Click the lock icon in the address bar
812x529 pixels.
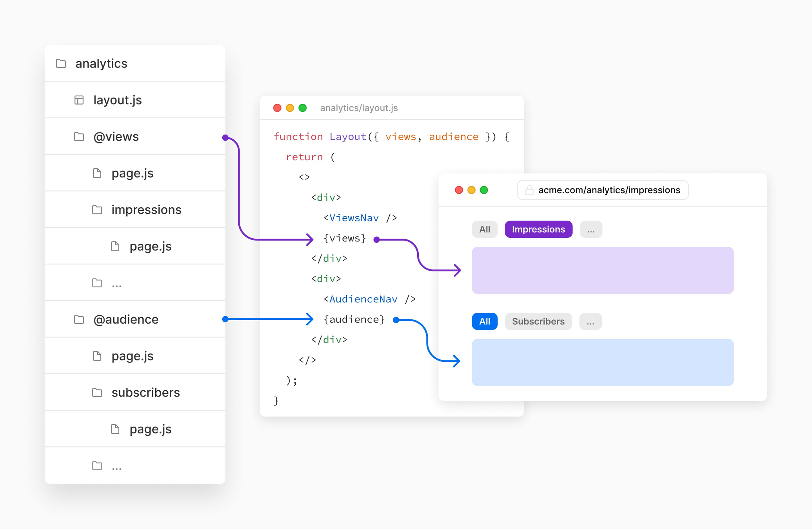point(529,190)
